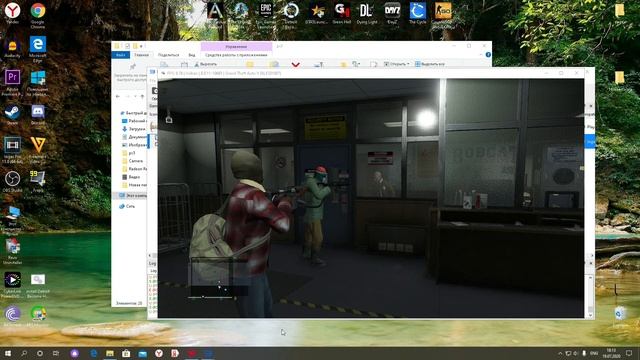Open the Открыть dropdown in ribbon
640x360 pixels.
(x=397, y=64)
